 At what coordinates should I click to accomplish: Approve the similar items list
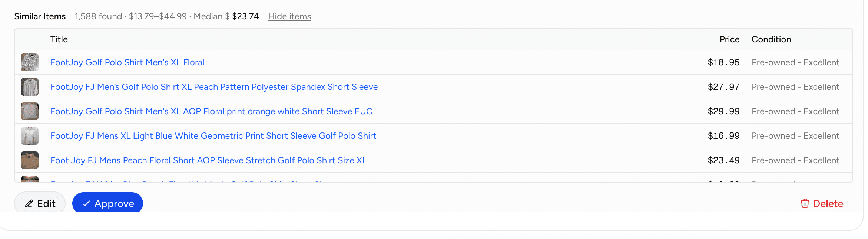click(x=107, y=203)
